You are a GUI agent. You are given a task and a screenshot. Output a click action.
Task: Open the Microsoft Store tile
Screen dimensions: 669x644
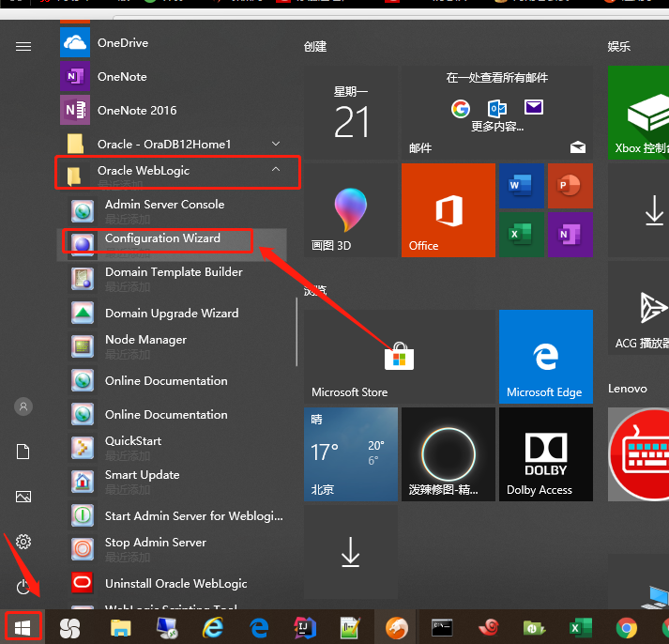click(400, 357)
